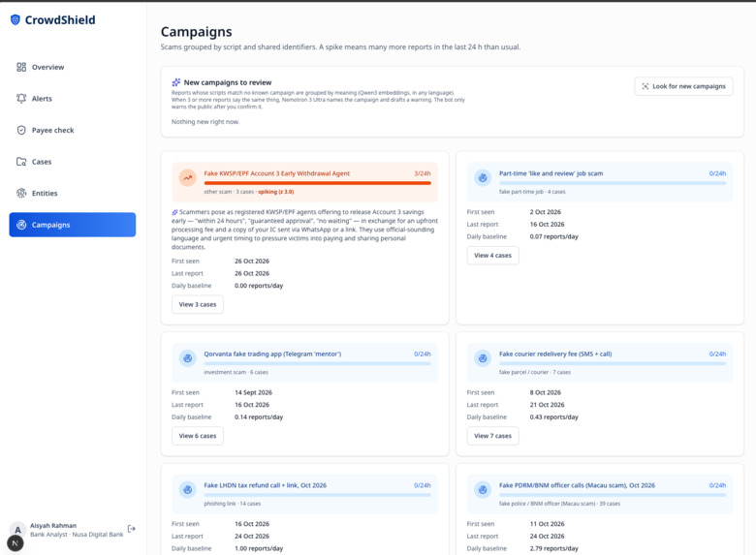Click the Entities fingerprint icon

tap(21, 193)
